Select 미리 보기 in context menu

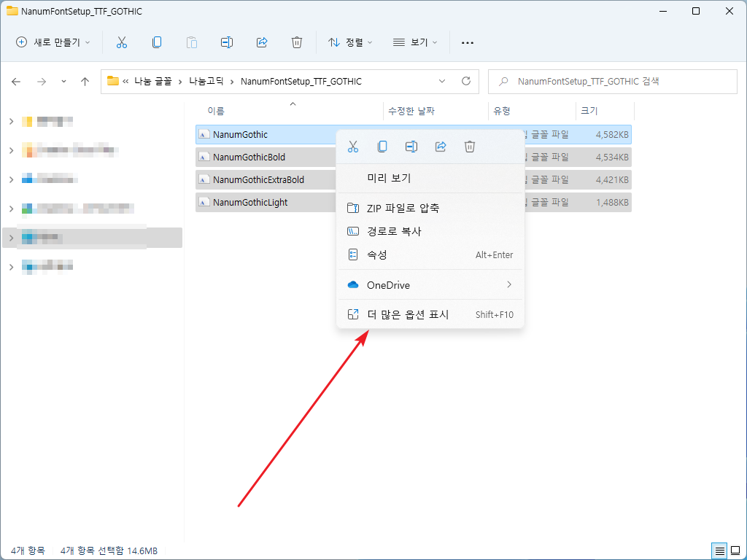point(430,179)
